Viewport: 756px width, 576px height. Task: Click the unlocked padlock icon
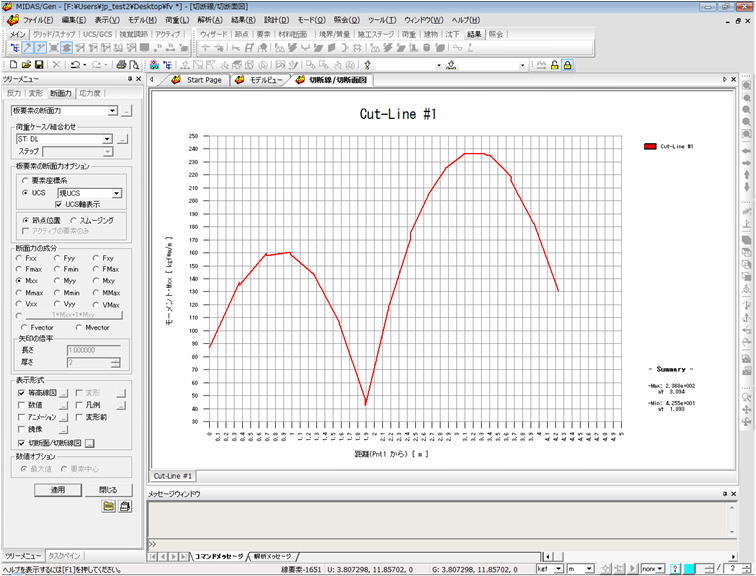[554, 65]
